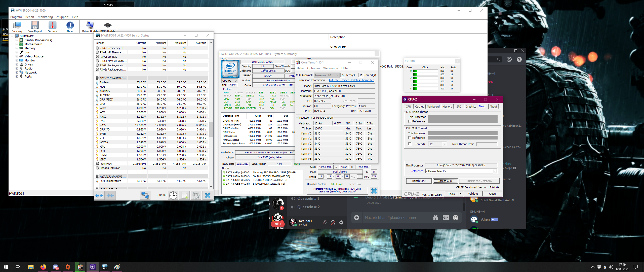Open the CPU #0 selector dropdown
Image resolution: width=644 pixels, height=272 pixels.
click(x=229, y=81)
